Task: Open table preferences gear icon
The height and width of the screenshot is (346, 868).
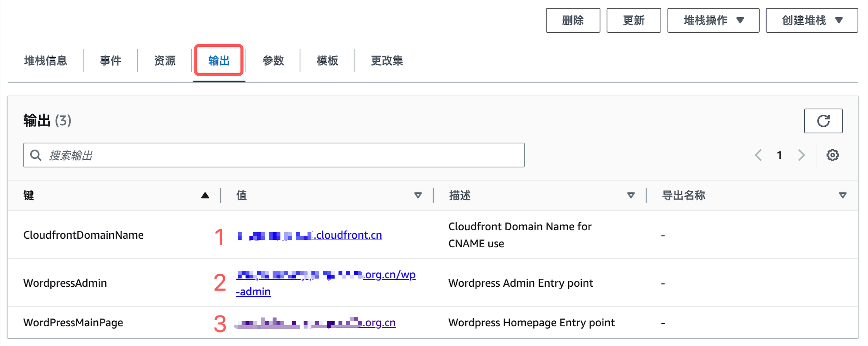Action: coord(832,155)
